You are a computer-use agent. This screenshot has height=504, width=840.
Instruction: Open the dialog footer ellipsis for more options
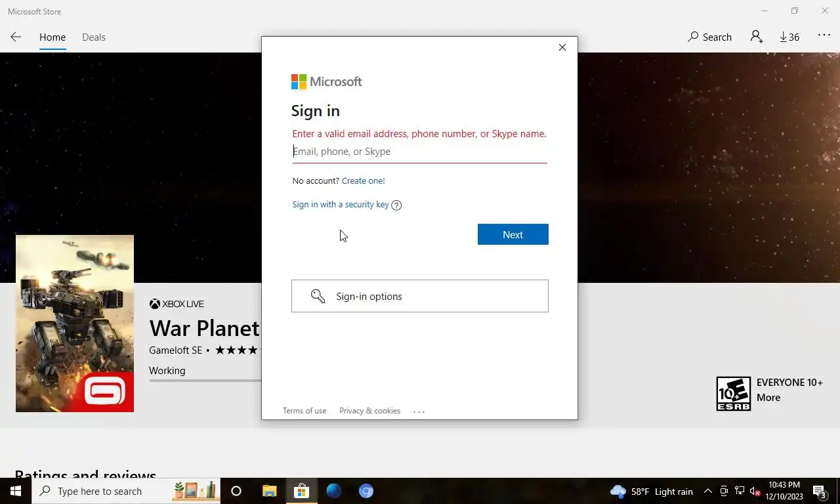[x=419, y=411]
